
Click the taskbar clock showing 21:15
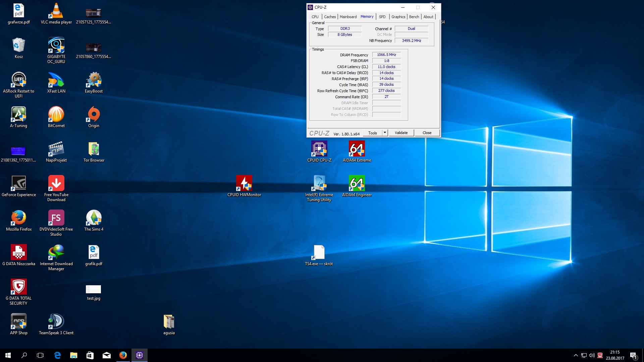615,355
